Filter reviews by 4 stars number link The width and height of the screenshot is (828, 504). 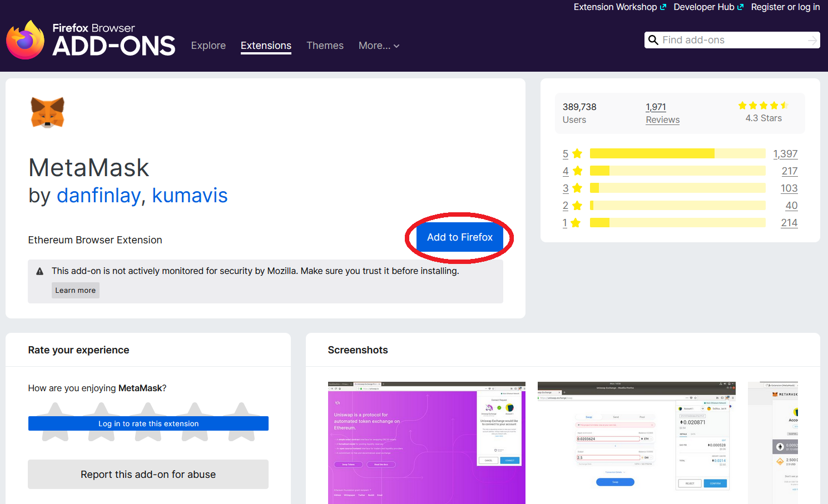[565, 171]
